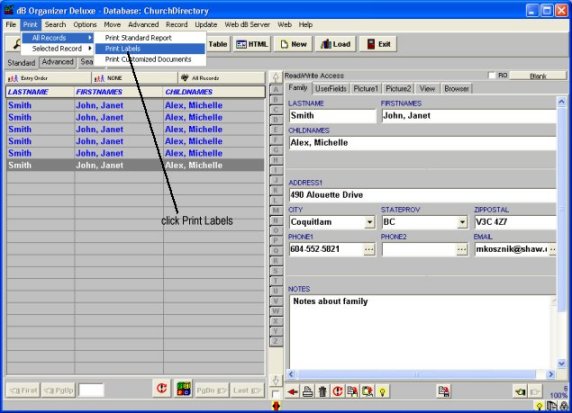
Task: Open the Entry Order sort selector
Action: click(x=48, y=78)
